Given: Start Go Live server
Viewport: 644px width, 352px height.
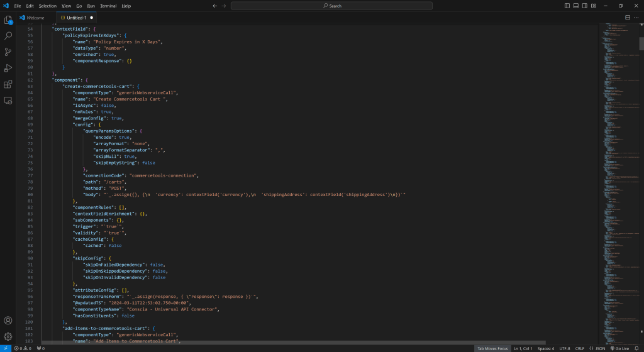Looking at the screenshot, I should click(x=619, y=348).
